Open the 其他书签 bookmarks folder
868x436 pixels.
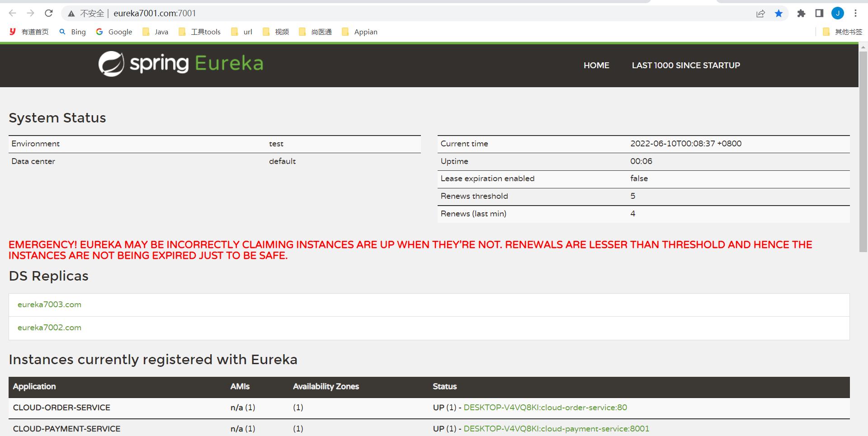pyautogui.click(x=842, y=32)
